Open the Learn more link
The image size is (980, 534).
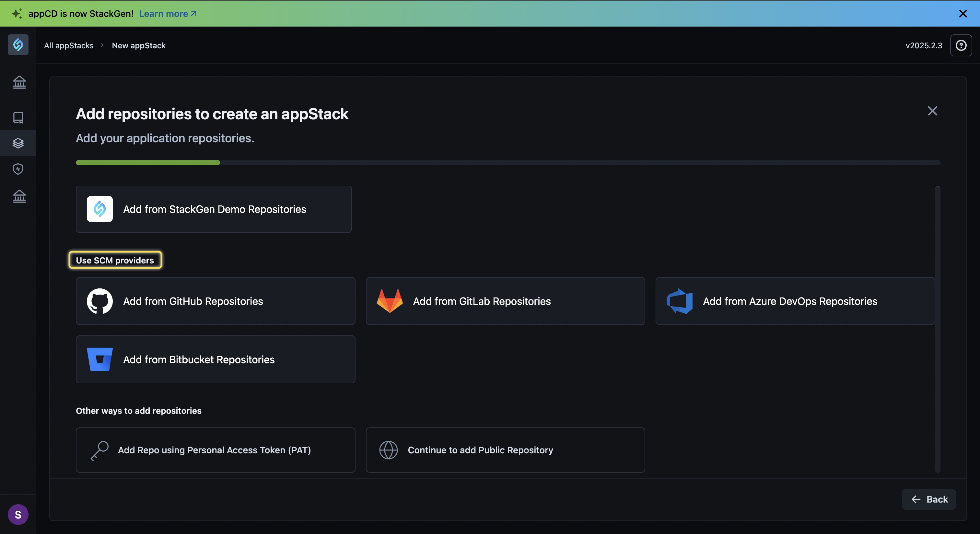coord(168,14)
